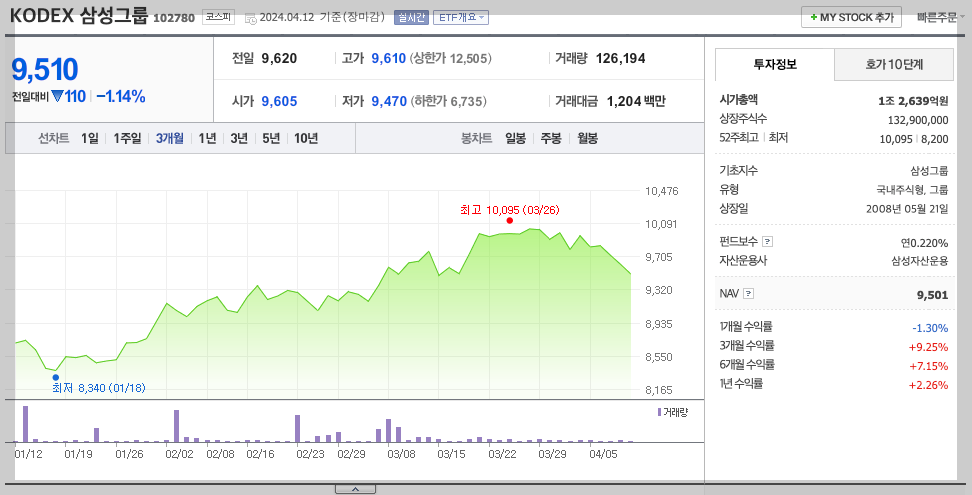Image resolution: width=972 pixels, height=495 pixels.
Task: Click the 고가 value 9,610
Action: point(389,58)
